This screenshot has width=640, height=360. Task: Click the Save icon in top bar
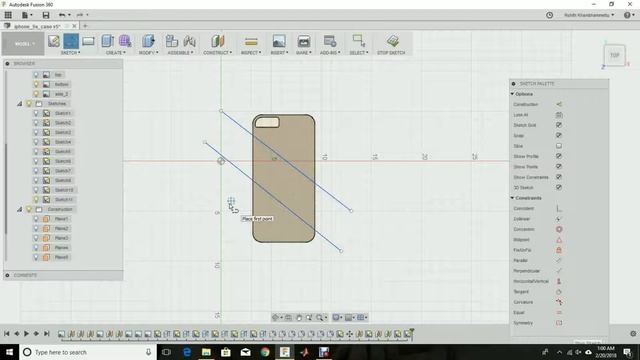pyautogui.click(x=46, y=15)
